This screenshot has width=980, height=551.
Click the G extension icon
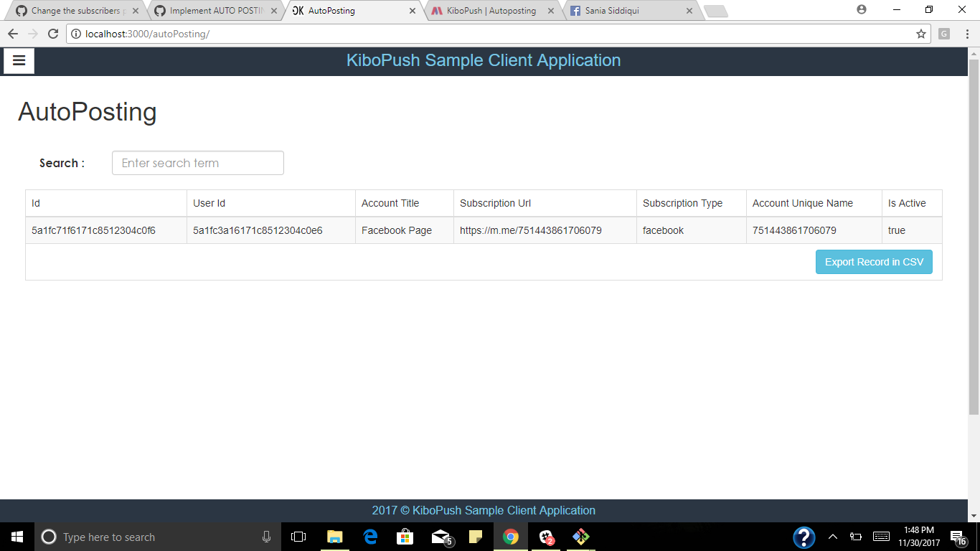pyautogui.click(x=944, y=34)
